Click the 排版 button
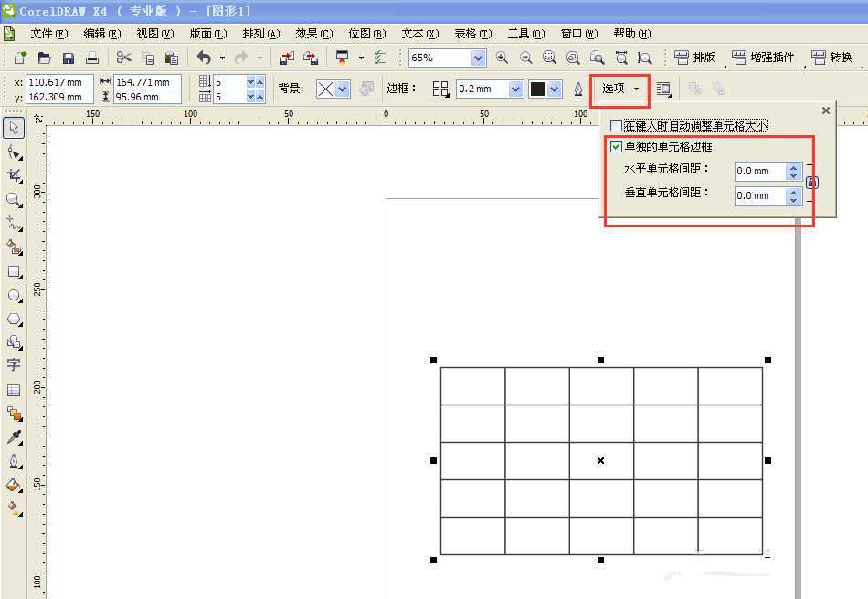The width and height of the screenshot is (868, 599). [696, 57]
